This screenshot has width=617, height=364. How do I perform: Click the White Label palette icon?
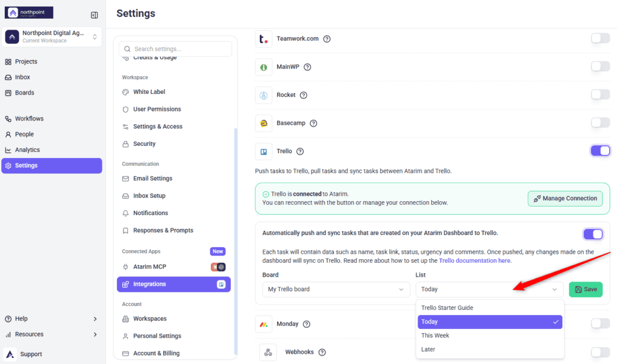pyautogui.click(x=125, y=92)
